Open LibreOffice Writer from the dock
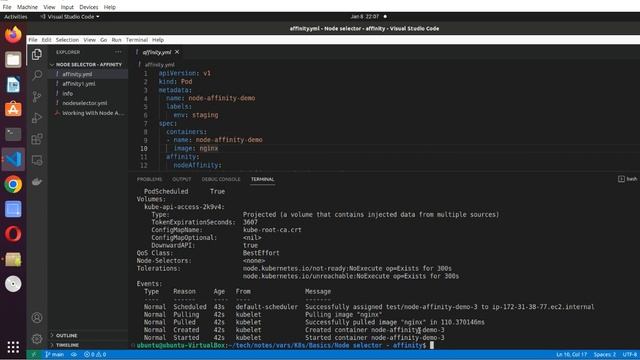This screenshot has width=640, height=360. tap(13, 84)
